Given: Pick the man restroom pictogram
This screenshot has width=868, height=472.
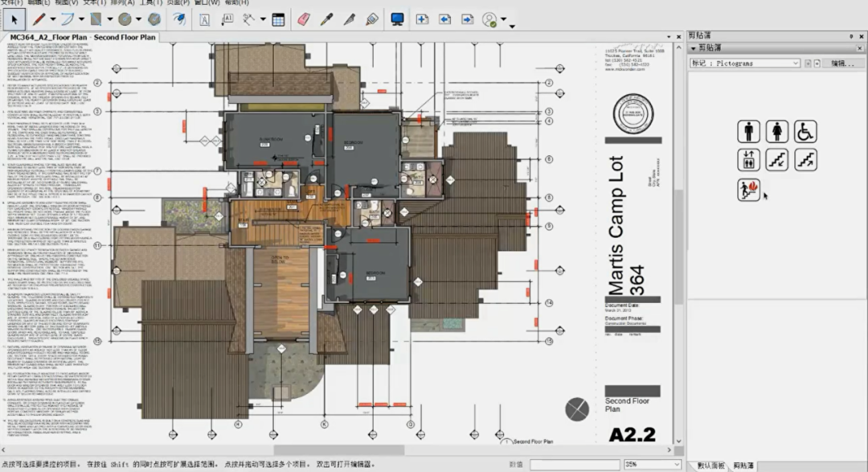Looking at the screenshot, I should pyautogui.click(x=748, y=132).
